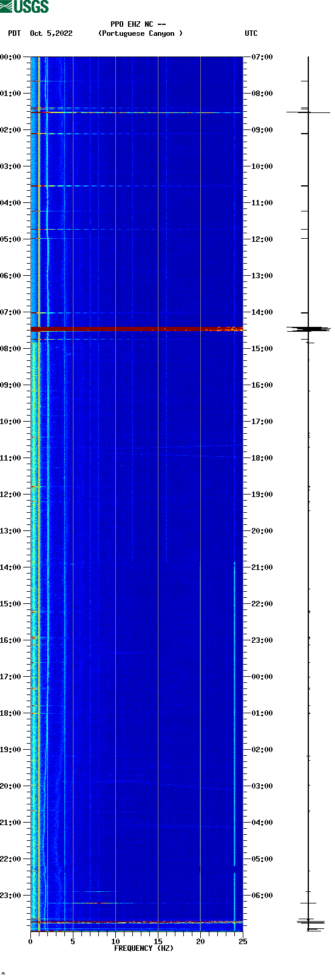This screenshot has height=980, width=335.
Task: Click frequency axis tick label '0'
Action: pyautogui.click(x=30, y=942)
